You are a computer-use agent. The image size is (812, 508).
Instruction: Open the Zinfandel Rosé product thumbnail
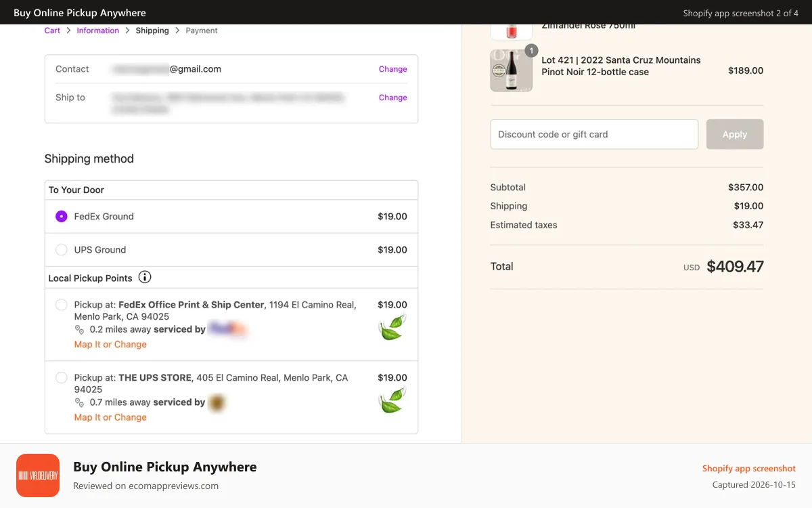[x=511, y=31]
